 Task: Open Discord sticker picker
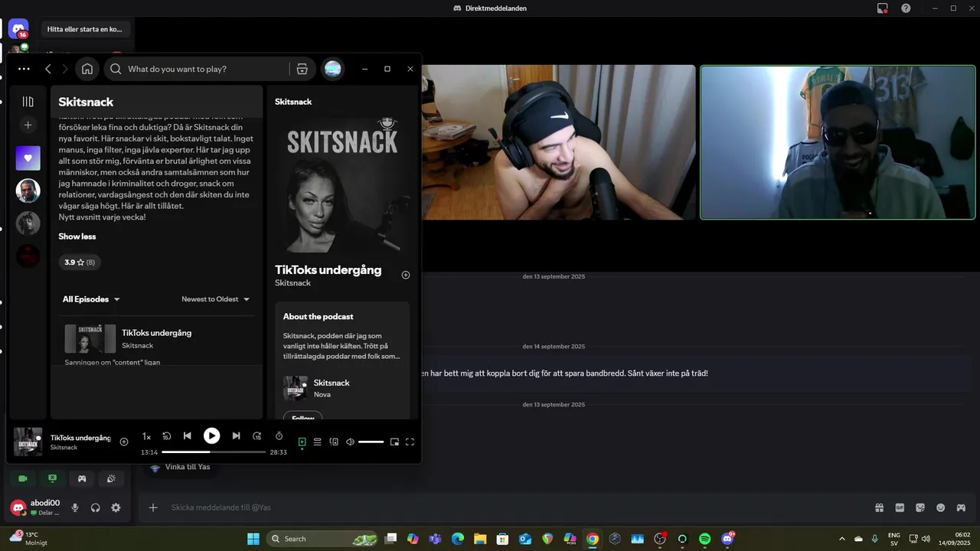pos(920,507)
